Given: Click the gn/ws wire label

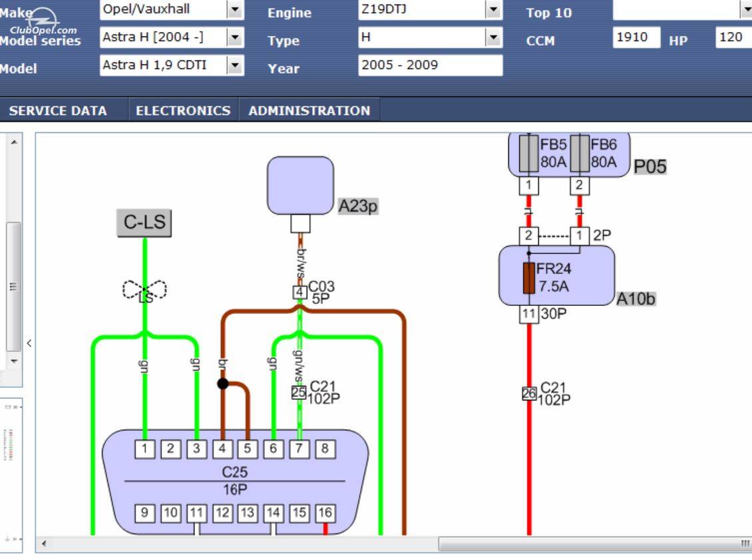Looking at the screenshot, I should (298, 366).
